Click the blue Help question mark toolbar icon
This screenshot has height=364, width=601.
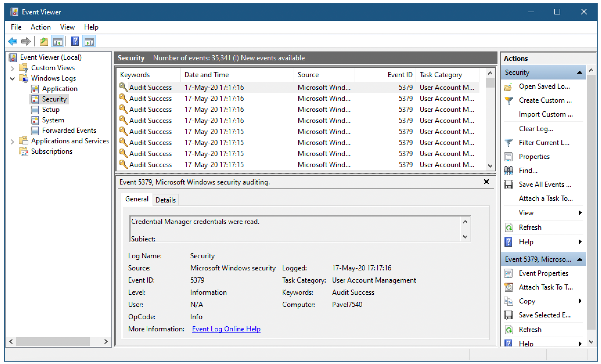point(75,41)
